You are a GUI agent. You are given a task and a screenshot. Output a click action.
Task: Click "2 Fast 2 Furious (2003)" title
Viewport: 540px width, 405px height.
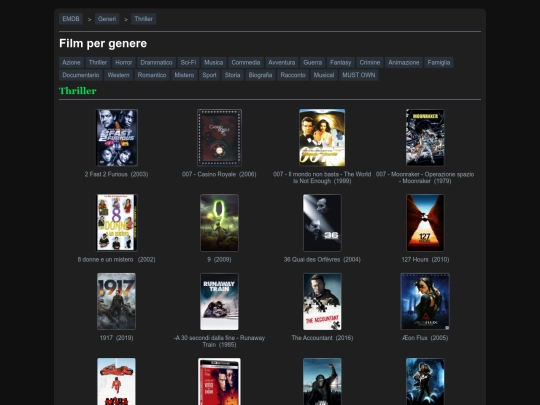116,174
